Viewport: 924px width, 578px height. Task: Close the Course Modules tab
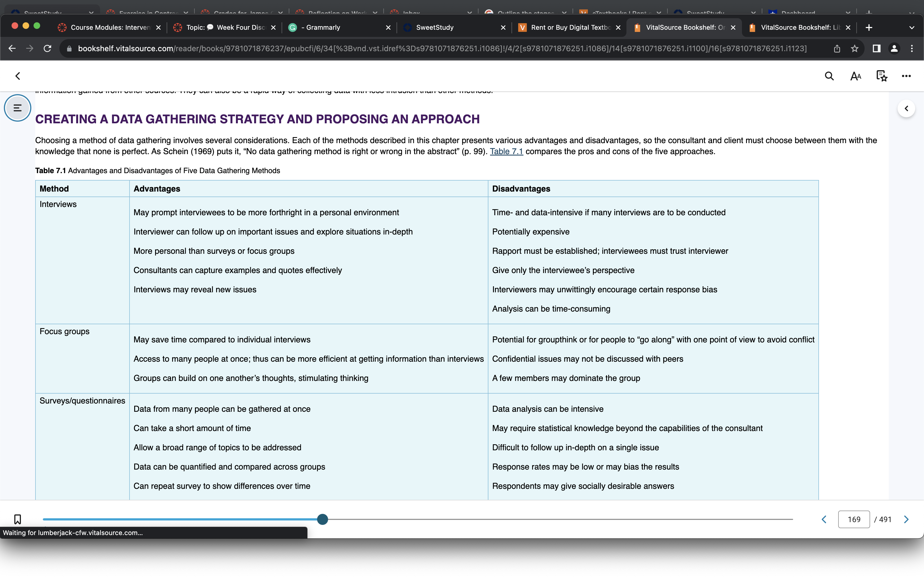coord(158,28)
